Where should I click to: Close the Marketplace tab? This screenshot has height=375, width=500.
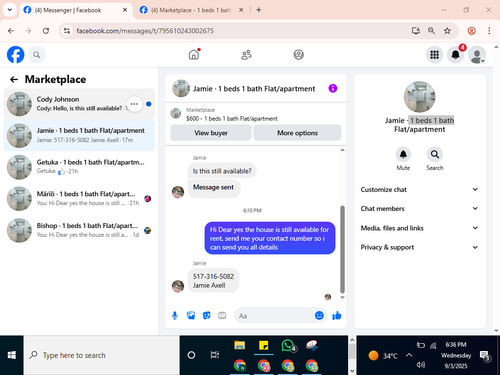[x=241, y=10]
